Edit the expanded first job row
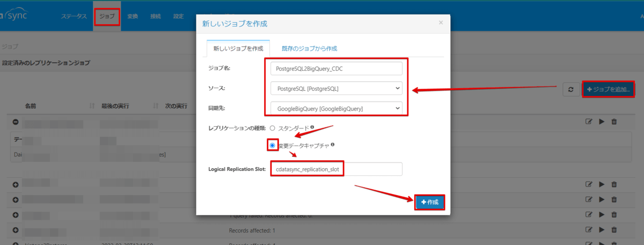Screen dimensions: 644x245 589,122
